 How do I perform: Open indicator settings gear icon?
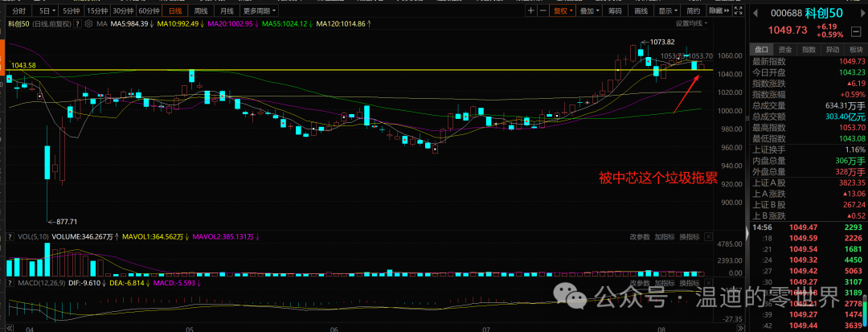tap(88, 24)
